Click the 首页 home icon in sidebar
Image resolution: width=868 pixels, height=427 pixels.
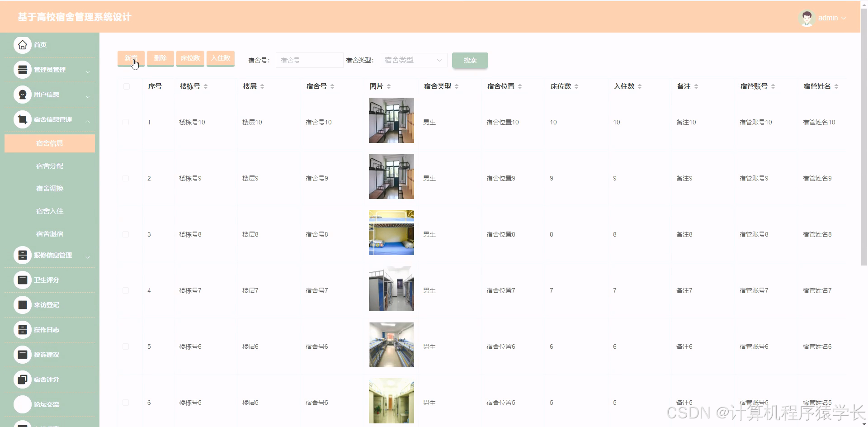pyautogui.click(x=22, y=45)
